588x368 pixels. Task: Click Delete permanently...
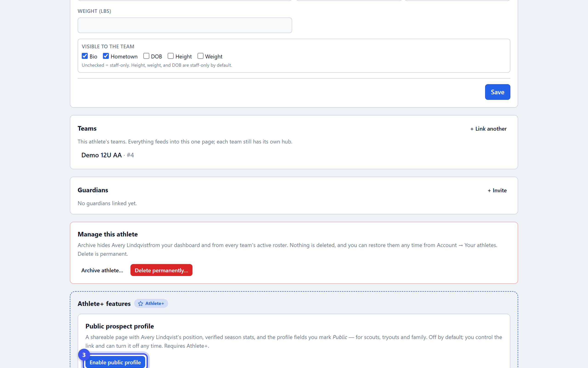[x=161, y=270]
